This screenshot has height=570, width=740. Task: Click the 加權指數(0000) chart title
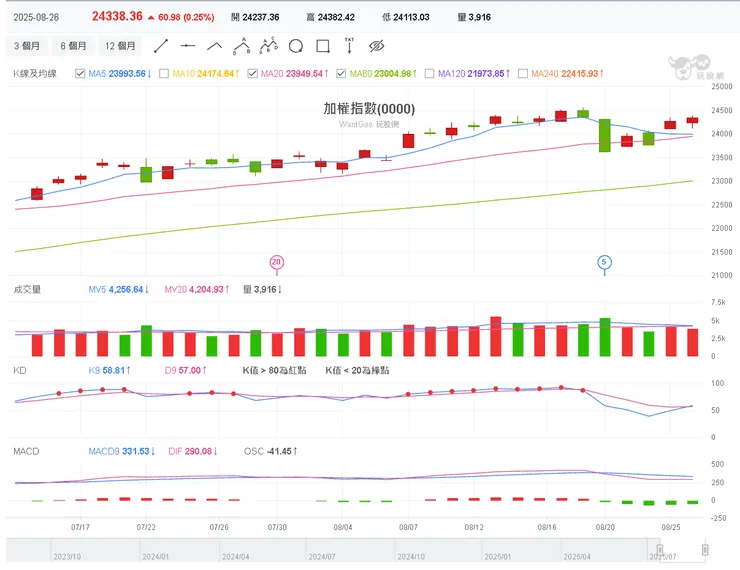pos(369,109)
